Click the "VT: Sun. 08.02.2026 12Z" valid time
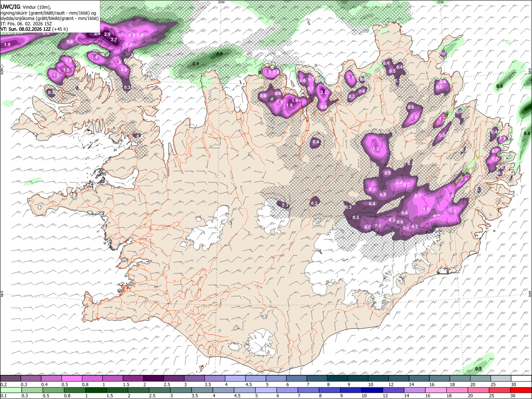Viewport: 532px width, 399px height. [25, 29]
